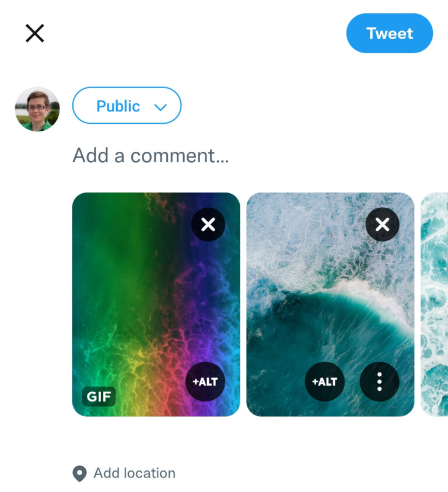Add ALT text to ocean wave photo

point(325,382)
